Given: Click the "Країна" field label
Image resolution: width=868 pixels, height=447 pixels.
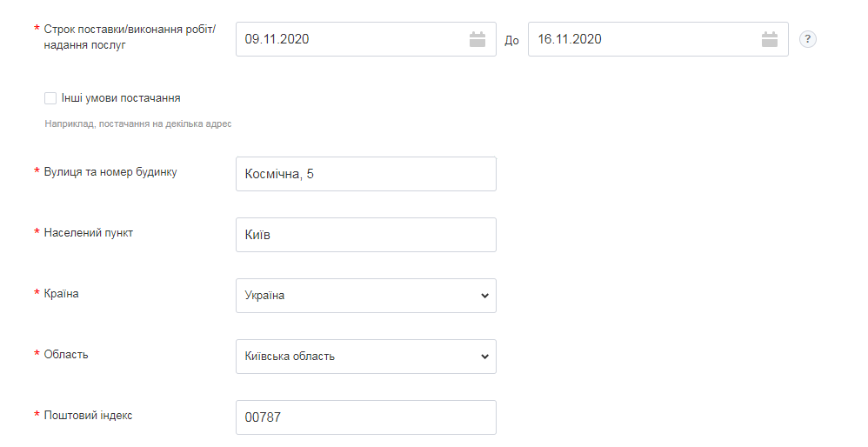Looking at the screenshot, I should point(62,294).
